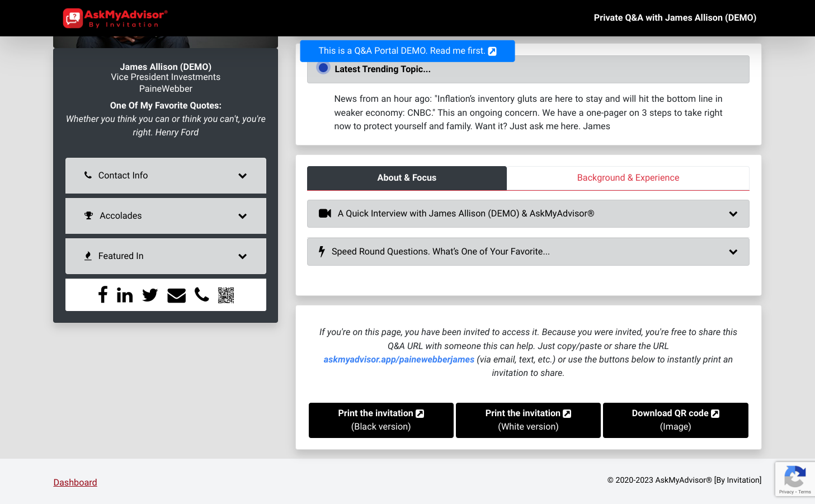
Task: Click the phone icon beside Contact Info
Action: [88, 175]
